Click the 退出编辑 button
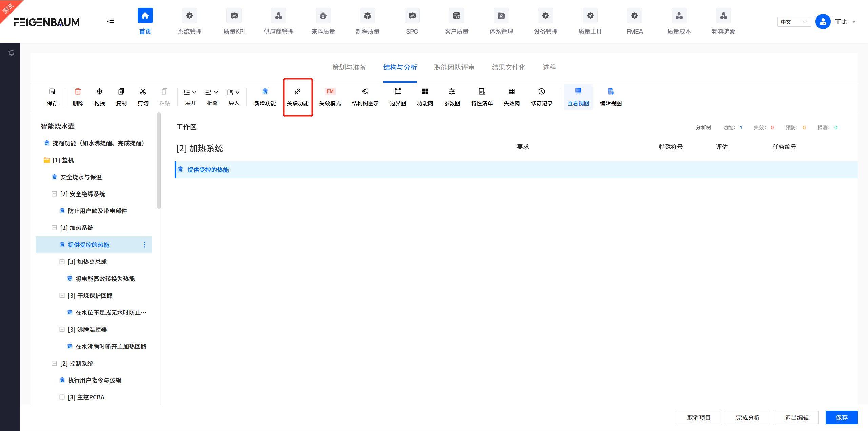This screenshot has height=431, width=868. (x=796, y=417)
